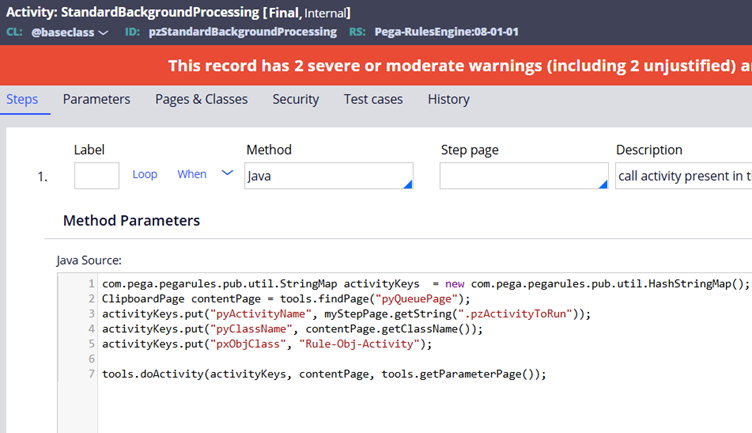Open the Method field autocomplete triangle
The height and width of the screenshot is (433, 752).
click(407, 183)
